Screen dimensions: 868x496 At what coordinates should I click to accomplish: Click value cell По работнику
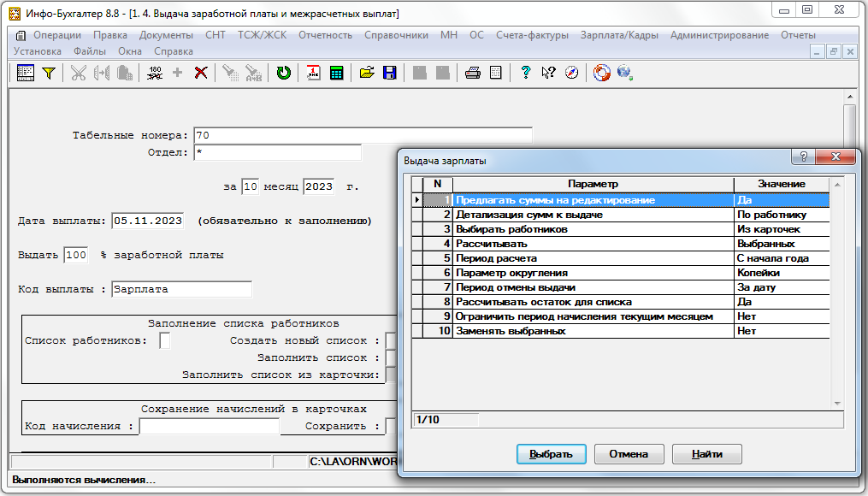tap(782, 215)
